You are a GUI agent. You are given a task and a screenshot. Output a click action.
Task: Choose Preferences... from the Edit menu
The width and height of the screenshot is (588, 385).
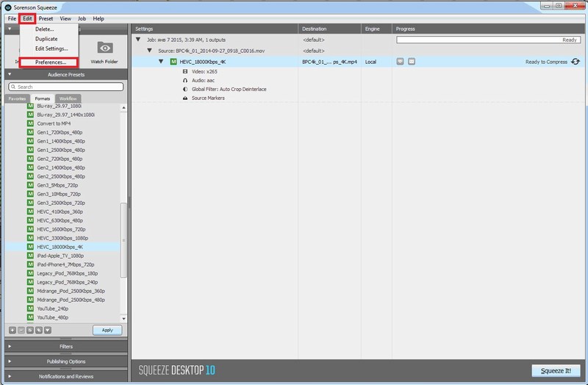49,62
